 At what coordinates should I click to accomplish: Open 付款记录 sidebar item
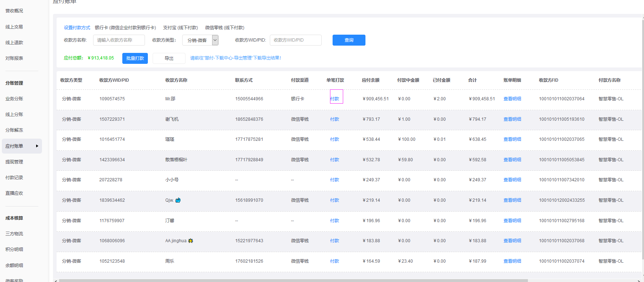click(x=14, y=178)
